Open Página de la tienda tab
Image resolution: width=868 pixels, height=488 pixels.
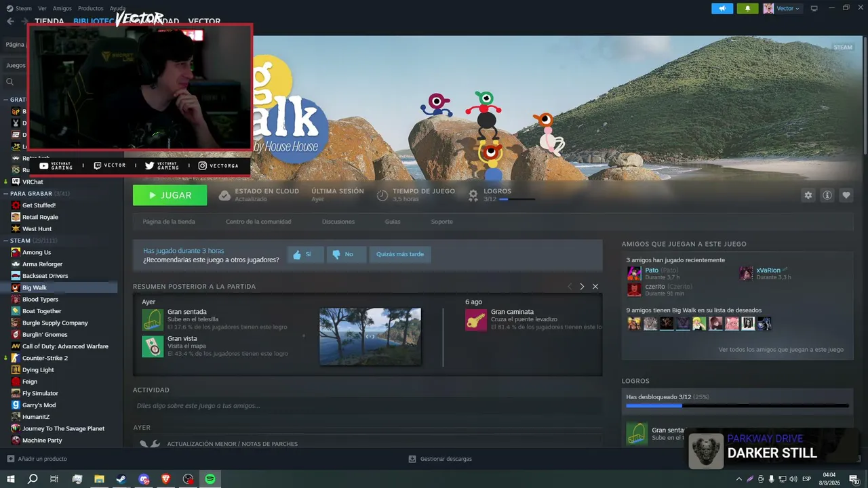coord(169,222)
